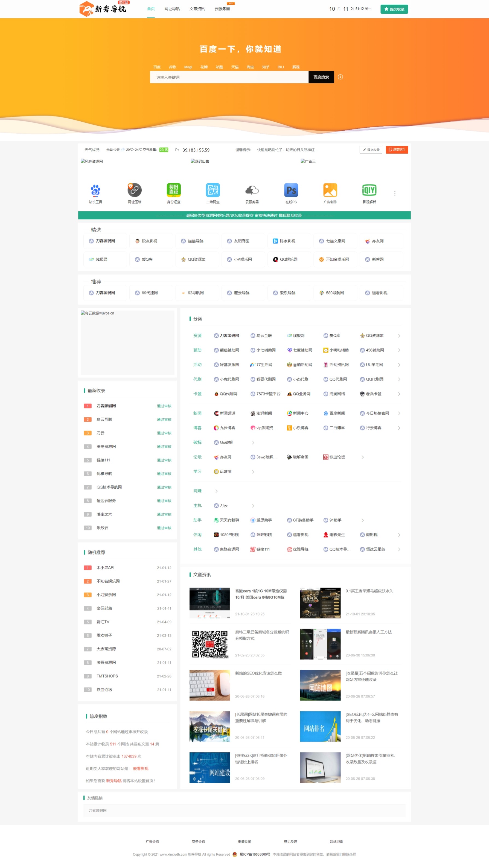Open 乌云互联 in the 最新收录 list
Viewport: 489px width, 868px height.
click(x=104, y=419)
